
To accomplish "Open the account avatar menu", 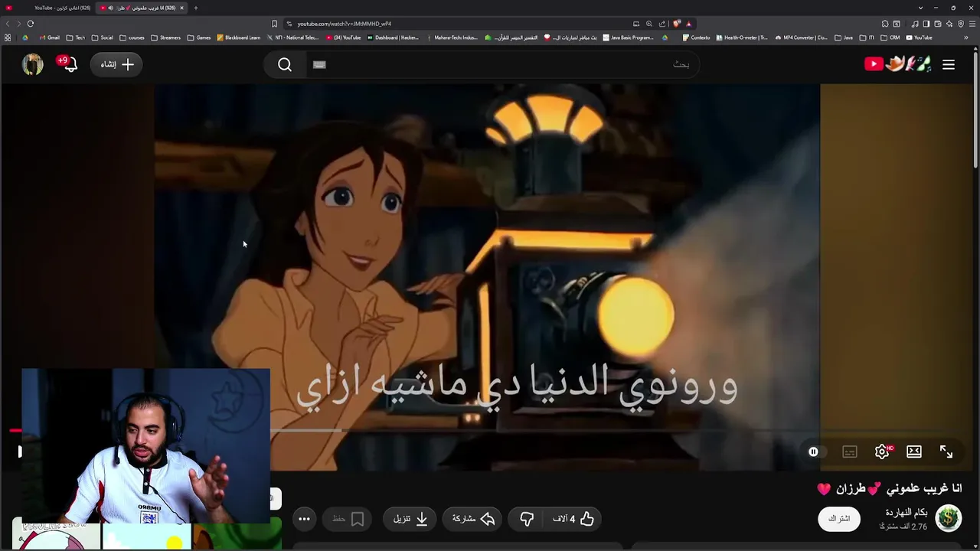I will click(32, 64).
